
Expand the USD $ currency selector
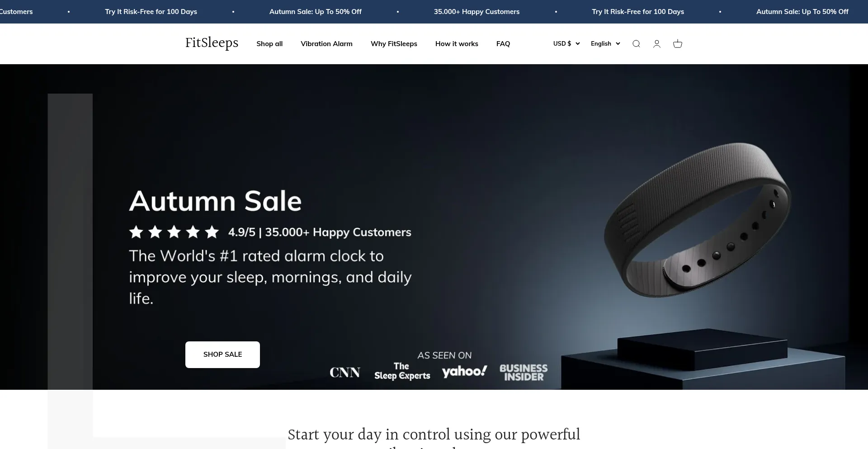(566, 44)
